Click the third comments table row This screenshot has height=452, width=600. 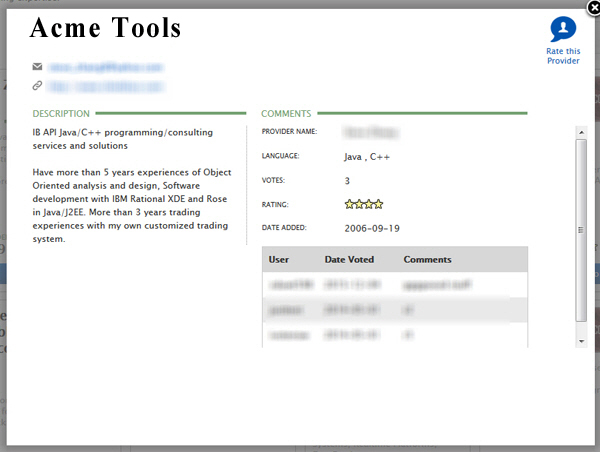point(395,335)
